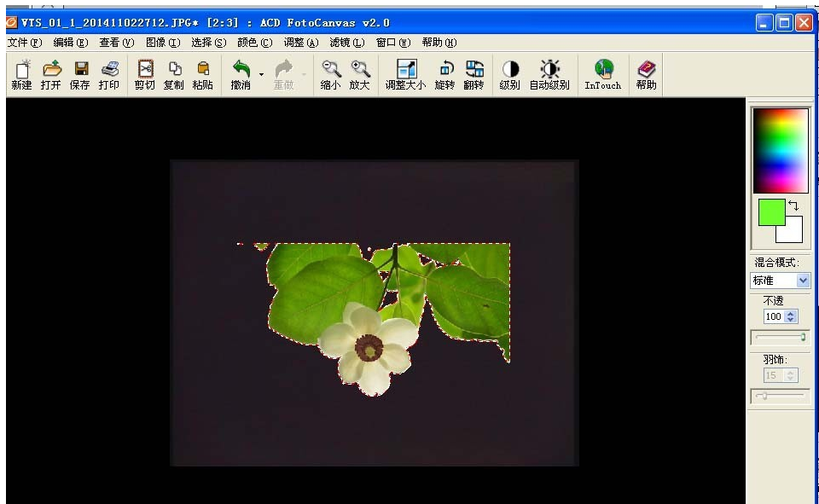Open the 滤镜 (Filter) menu
This screenshot has width=819, height=504.
point(346,43)
